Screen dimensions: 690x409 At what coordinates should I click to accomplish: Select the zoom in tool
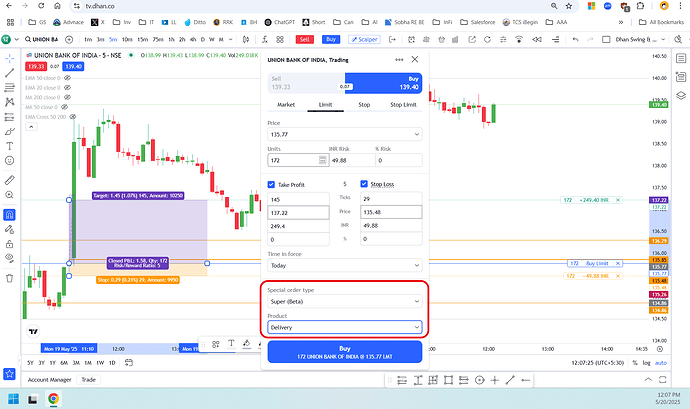(x=9, y=195)
